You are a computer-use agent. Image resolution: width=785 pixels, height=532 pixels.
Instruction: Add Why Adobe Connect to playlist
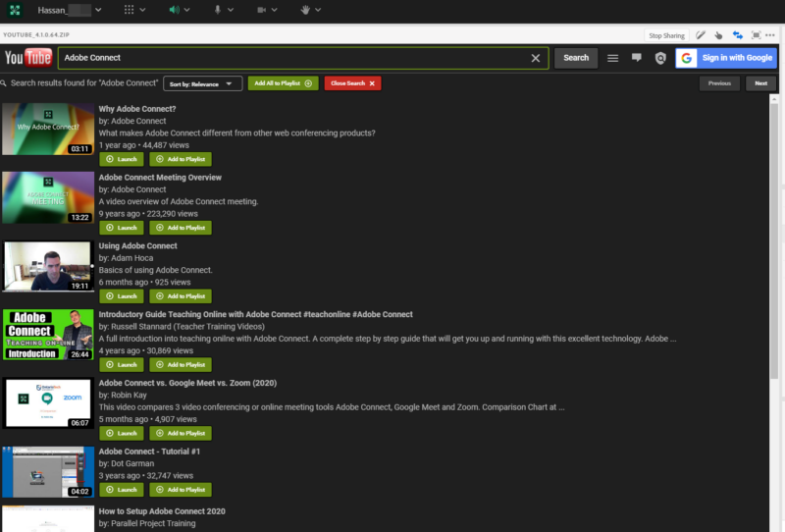click(x=181, y=159)
